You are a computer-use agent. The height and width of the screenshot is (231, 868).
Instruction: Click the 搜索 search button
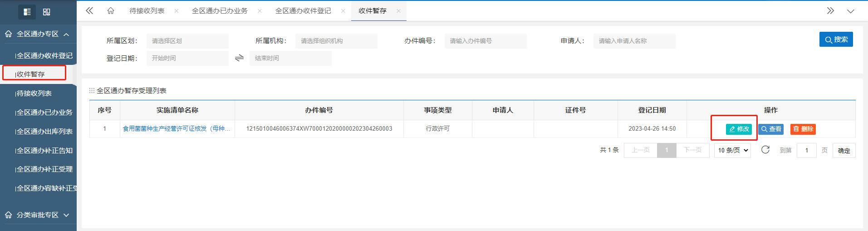[x=836, y=39]
